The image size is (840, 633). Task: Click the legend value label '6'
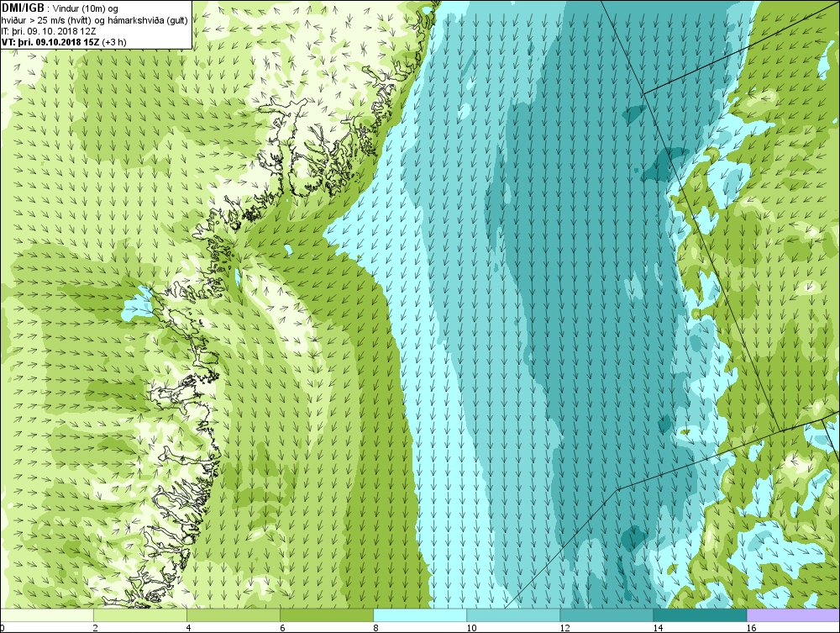282,628
